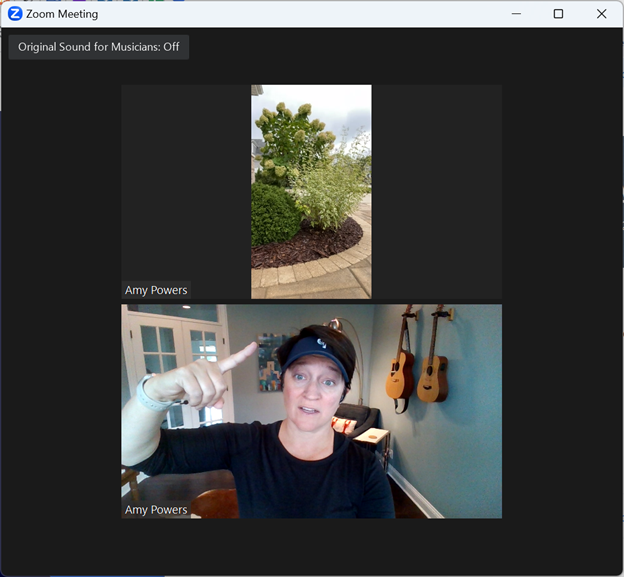Image resolution: width=624 pixels, height=577 pixels.
Task: Close the Zoom Meeting window
Action: [x=601, y=14]
